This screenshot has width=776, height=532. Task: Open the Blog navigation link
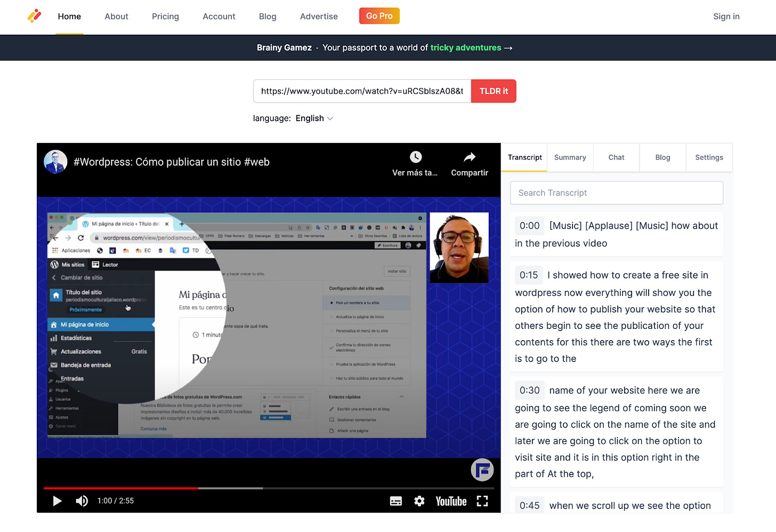268,17
